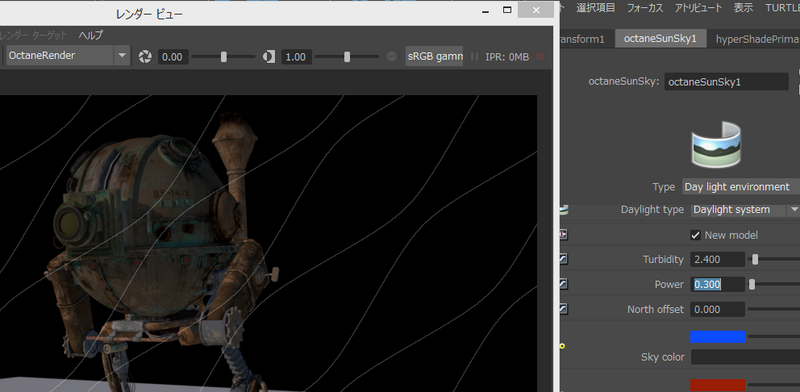Viewport: 800px width, 392px height.
Task: Stop IPR with the red square icon
Action: tap(541, 57)
